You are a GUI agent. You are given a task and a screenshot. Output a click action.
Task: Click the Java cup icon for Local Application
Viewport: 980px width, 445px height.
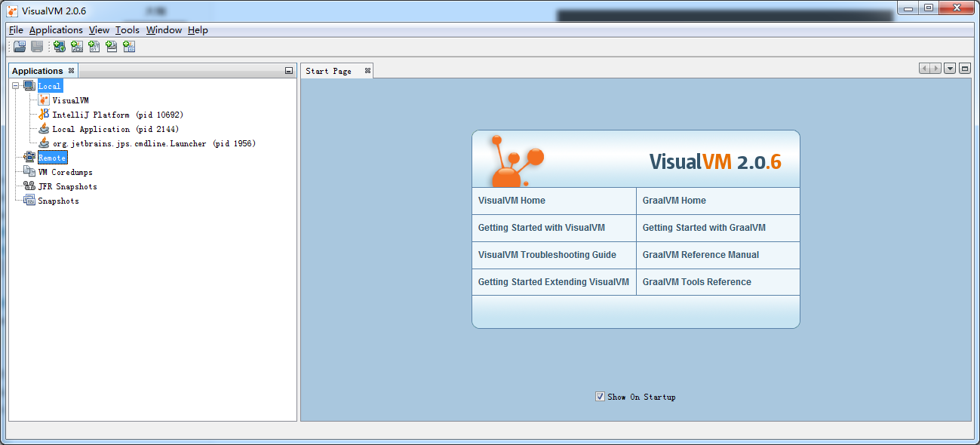(44, 129)
